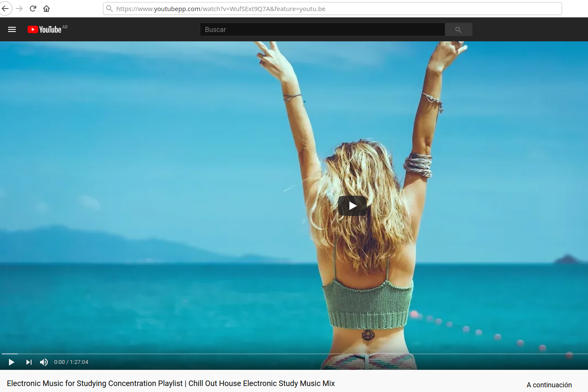Click the search magnifier button

coord(458,29)
